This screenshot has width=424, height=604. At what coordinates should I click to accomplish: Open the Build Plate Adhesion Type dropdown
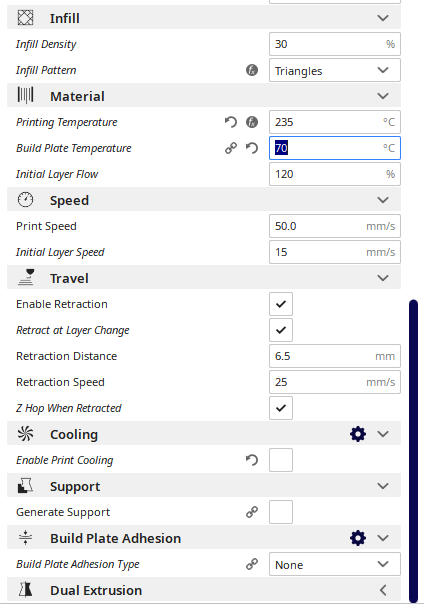point(335,564)
